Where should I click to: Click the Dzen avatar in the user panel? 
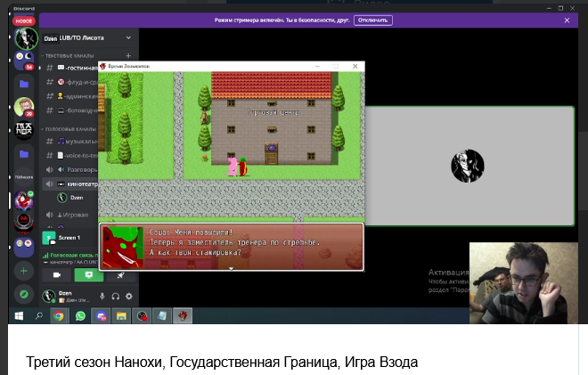pyautogui.click(x=49, y=297)
